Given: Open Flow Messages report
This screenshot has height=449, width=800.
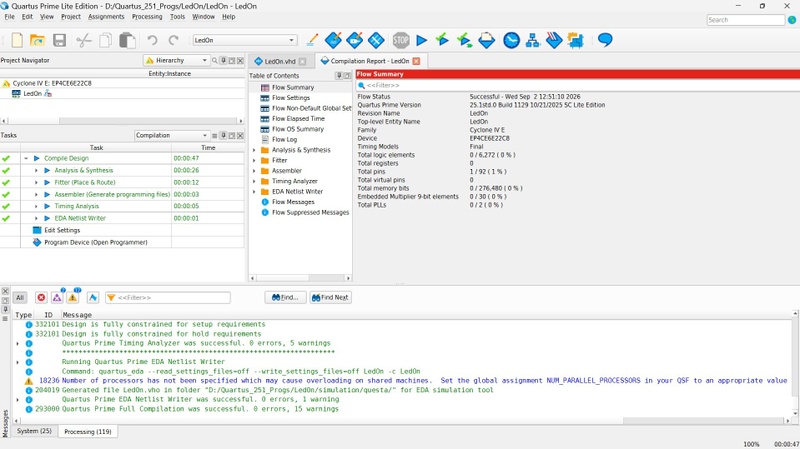Looking at the screenshot, I should 293,202.
